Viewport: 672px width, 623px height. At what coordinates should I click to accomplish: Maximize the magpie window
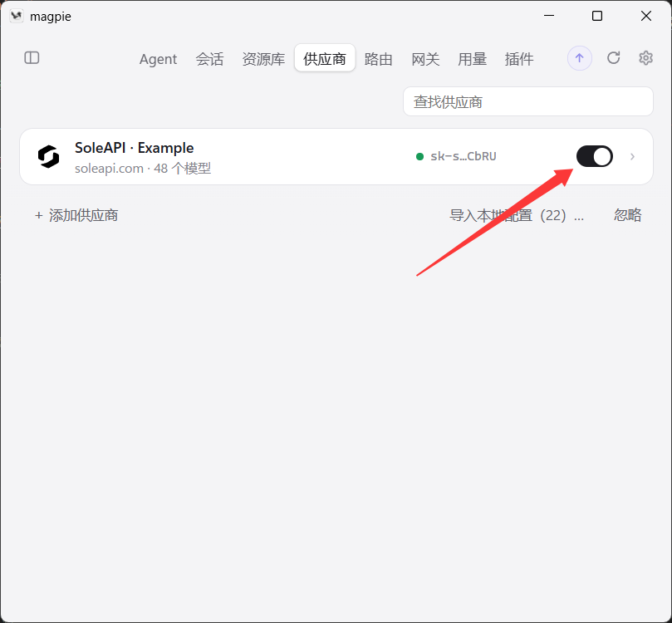click(597, 16)
